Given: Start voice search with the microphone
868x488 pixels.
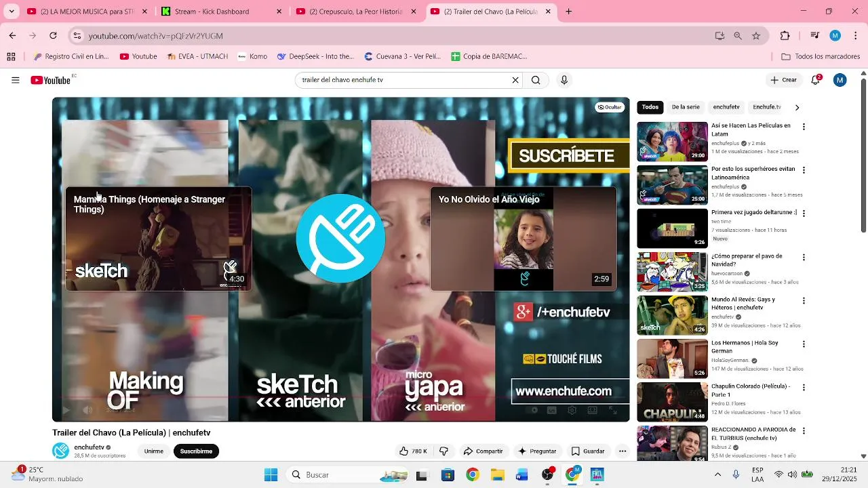Looking at the screenshot, I should [564, 80].
